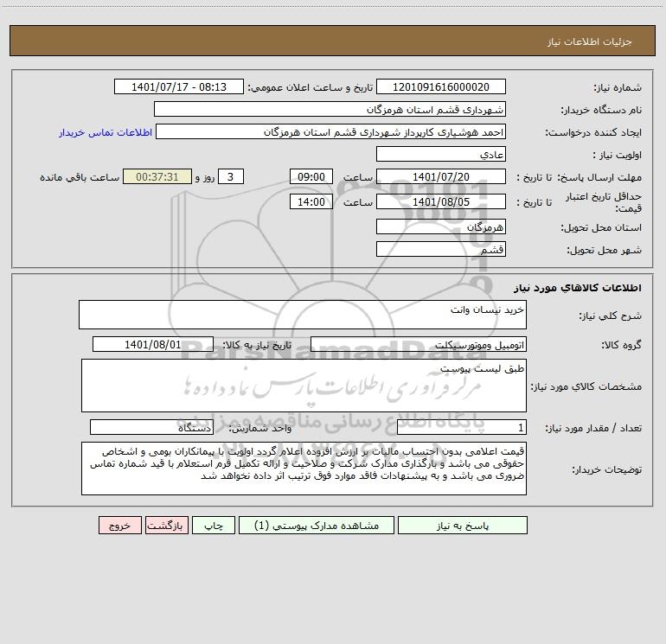
Task: Click the خروج exit button
Action: 119,525
